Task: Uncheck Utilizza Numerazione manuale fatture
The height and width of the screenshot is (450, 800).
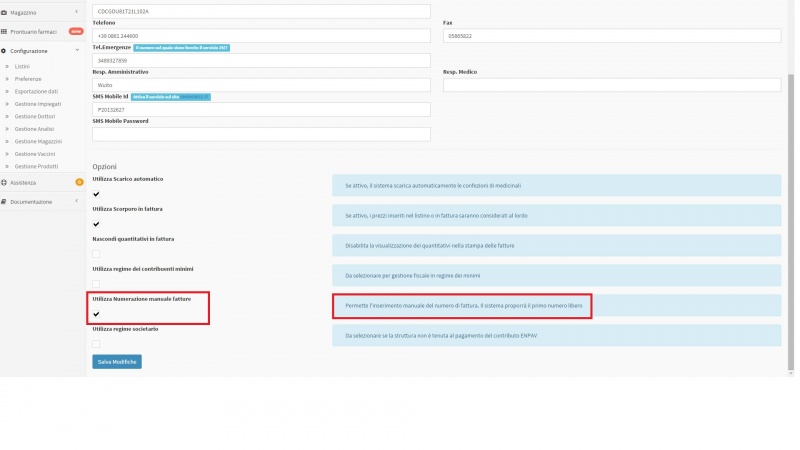Action: point(97,314)
